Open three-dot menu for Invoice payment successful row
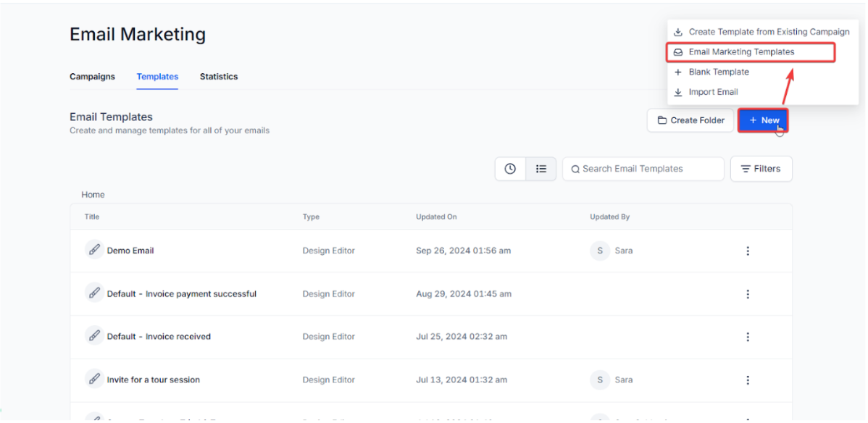The width and height of the screenshot is (868, 423). pos(748,294)
